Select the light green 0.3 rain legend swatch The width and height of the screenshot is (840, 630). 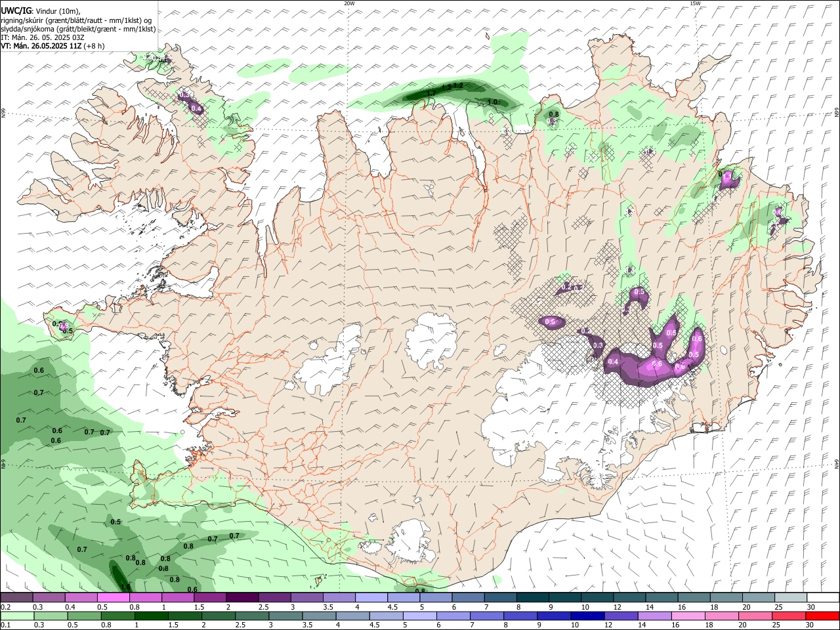point(51,616)
